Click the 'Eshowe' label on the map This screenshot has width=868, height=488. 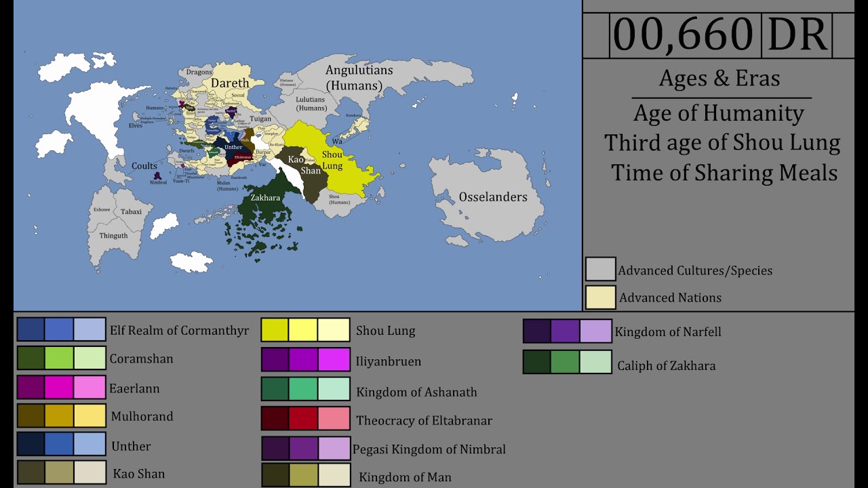[x=102, y=210]
